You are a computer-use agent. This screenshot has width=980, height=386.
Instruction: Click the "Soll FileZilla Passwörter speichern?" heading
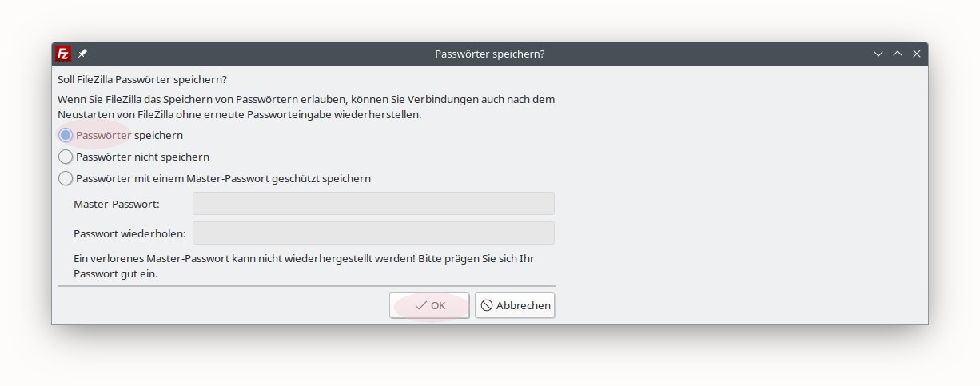(142, 79)
